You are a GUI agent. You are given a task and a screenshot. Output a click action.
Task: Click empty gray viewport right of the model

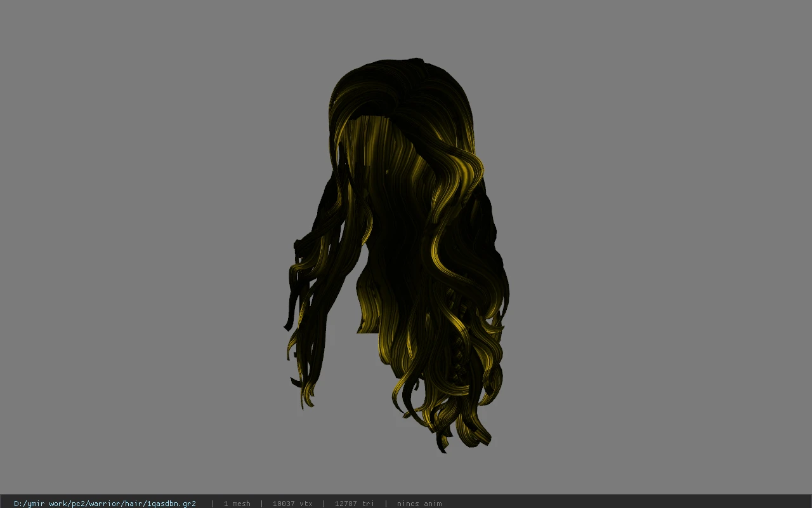660,254
